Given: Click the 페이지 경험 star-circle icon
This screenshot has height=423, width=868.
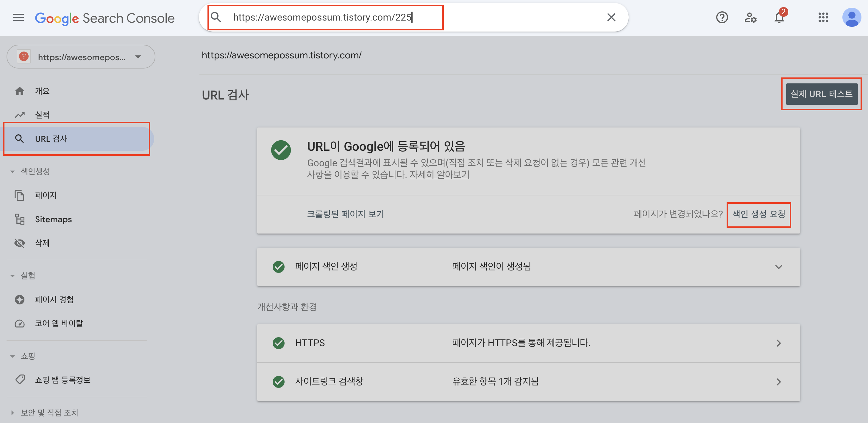Looking at the screenshot, I should (x=20, y=300).
